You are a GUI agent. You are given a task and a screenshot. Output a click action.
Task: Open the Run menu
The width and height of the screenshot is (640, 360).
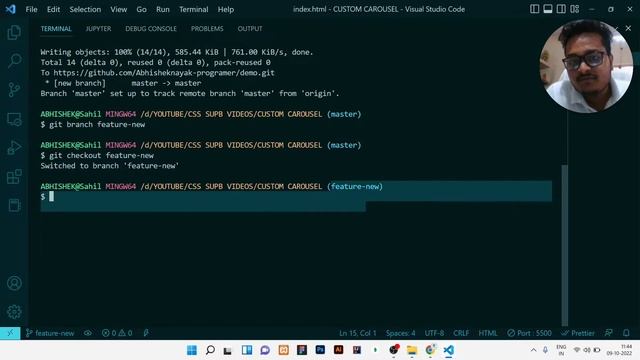click(x=163, y=9)
